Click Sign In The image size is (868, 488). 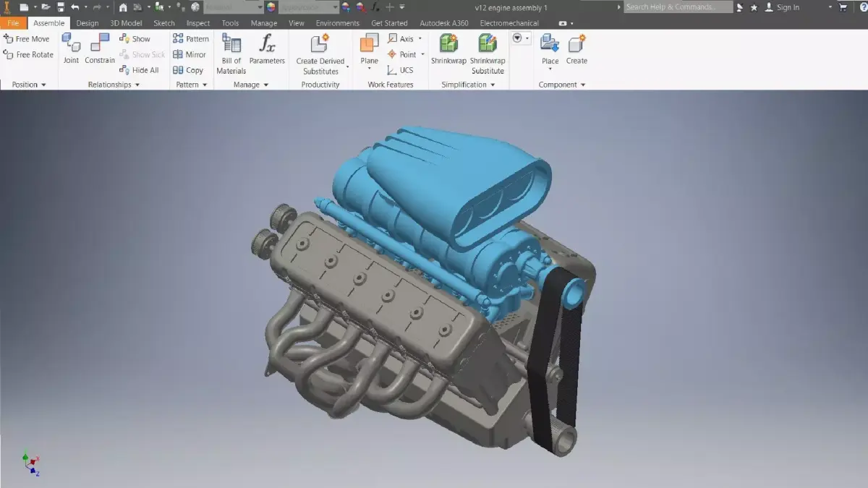[781, 7]
